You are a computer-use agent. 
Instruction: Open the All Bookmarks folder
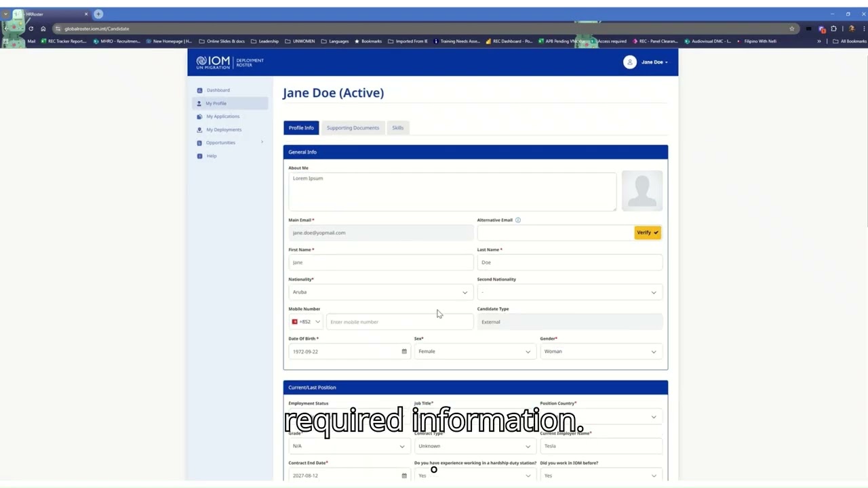pos(850,41)
